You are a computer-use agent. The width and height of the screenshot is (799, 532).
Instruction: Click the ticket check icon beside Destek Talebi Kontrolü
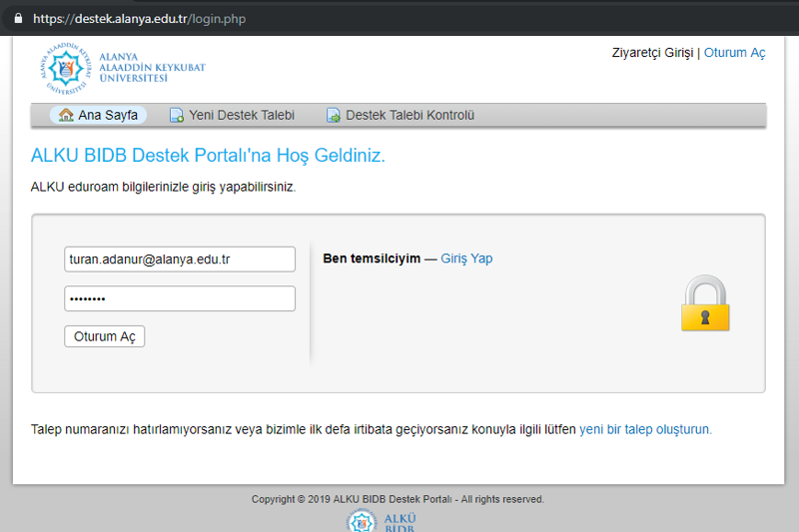tap(334, 116)
